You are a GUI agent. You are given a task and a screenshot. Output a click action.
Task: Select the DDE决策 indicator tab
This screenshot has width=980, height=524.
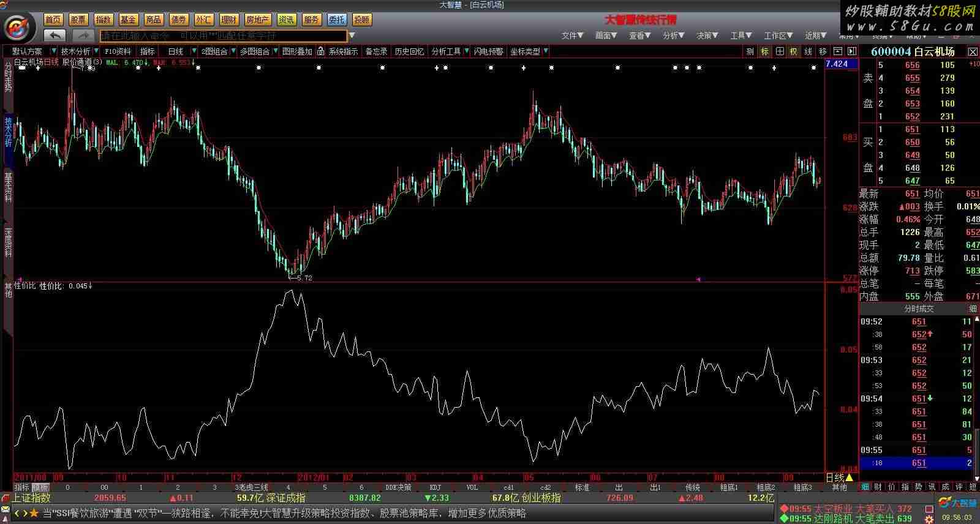pos(398,487)
